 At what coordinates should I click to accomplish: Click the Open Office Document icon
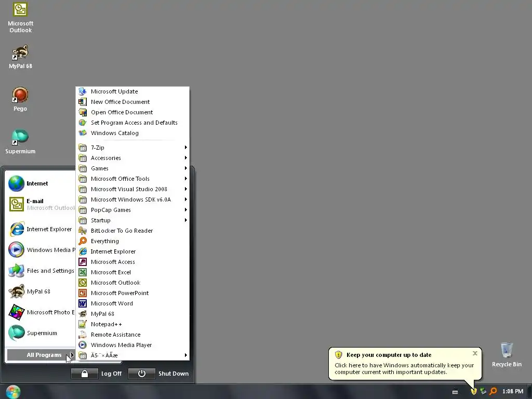click(83, 112)
